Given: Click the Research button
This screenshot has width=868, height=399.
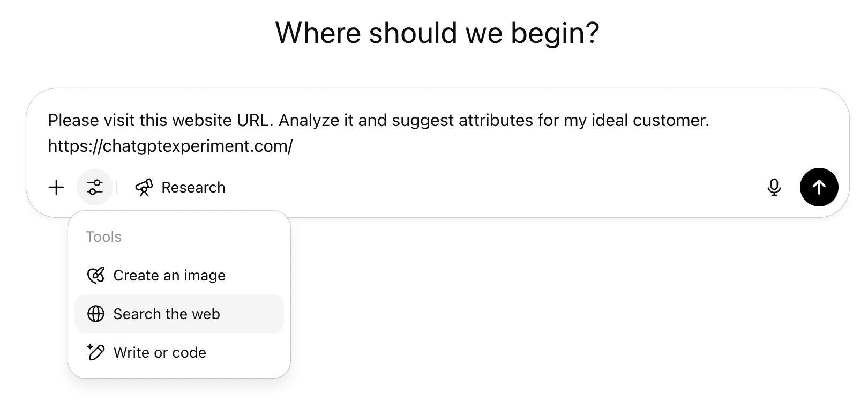Looking at the screenshot, I should point(179,187).
